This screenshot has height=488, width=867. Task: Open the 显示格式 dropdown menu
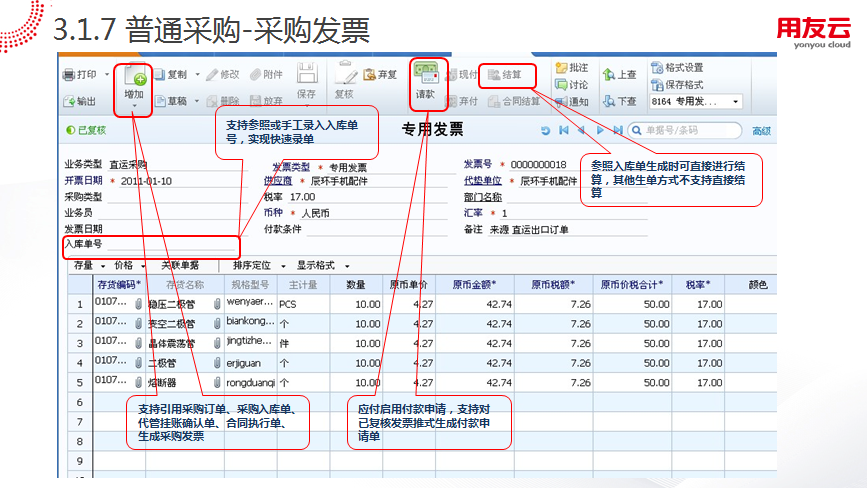(x=323, y=265)
